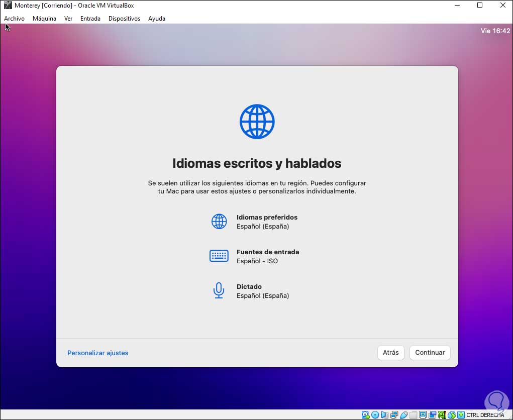
Task: Click the hard disk activity status icon
Action: pyautogui.click(x=365, y=415)
